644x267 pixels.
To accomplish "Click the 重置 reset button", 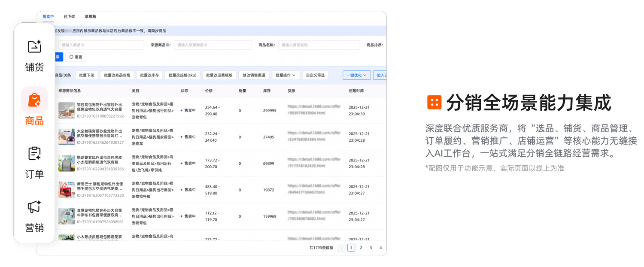I will tap(76, 57).
